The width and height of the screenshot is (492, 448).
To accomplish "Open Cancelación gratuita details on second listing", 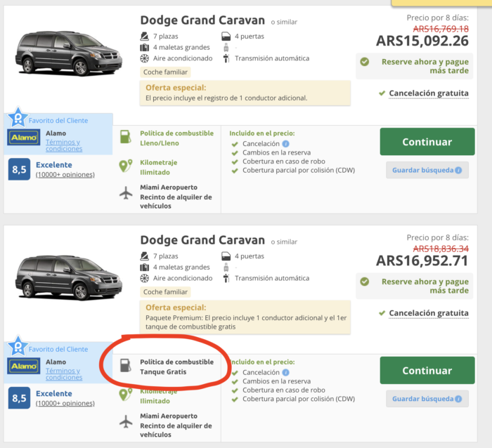I will (429, 313).
